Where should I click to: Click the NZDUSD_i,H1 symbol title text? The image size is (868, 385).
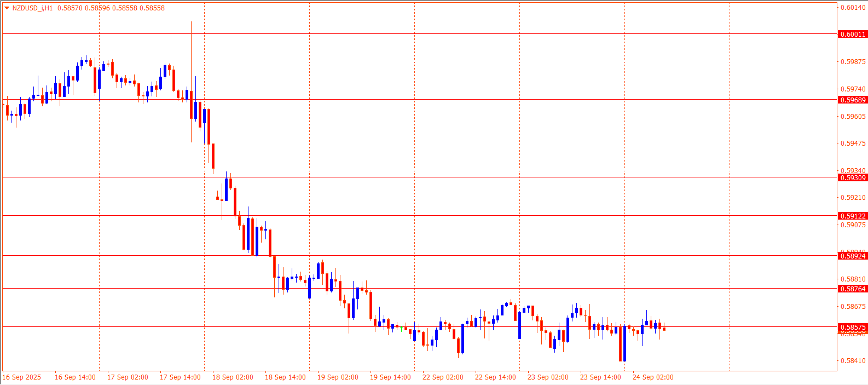coord(32,8)
